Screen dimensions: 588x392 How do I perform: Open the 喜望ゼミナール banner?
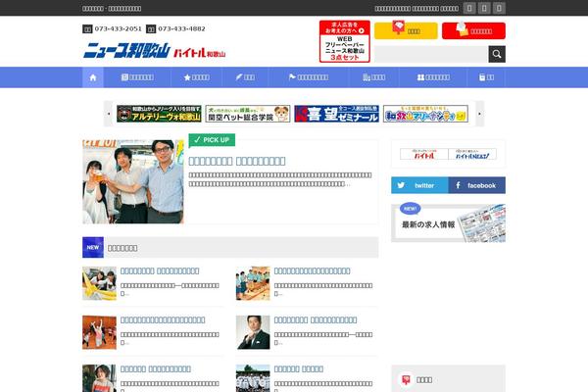point(337,114)
